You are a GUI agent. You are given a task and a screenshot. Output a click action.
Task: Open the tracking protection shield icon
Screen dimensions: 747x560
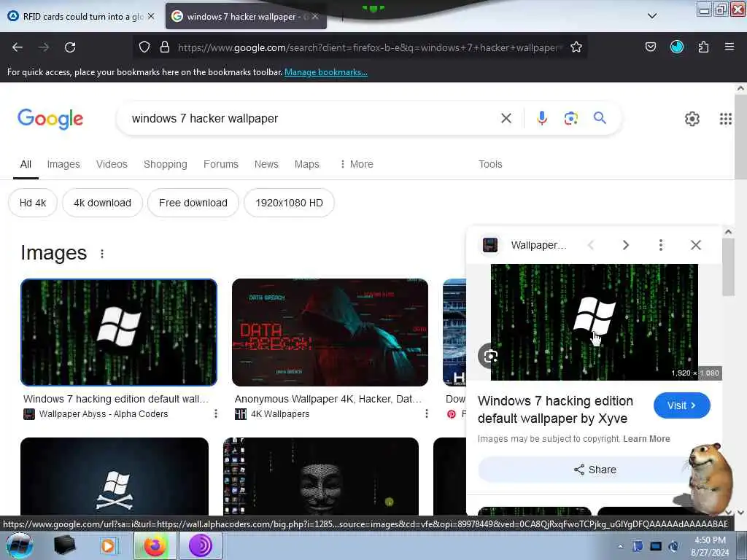click(x=144, y=47)
